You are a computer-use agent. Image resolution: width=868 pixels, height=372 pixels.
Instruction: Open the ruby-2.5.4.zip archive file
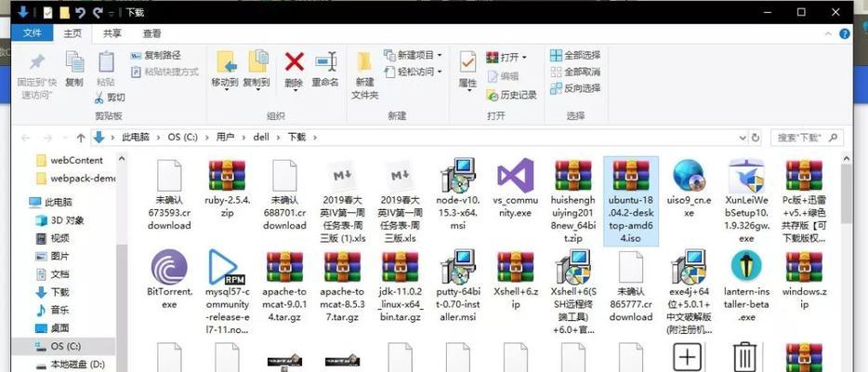point(227,188)
